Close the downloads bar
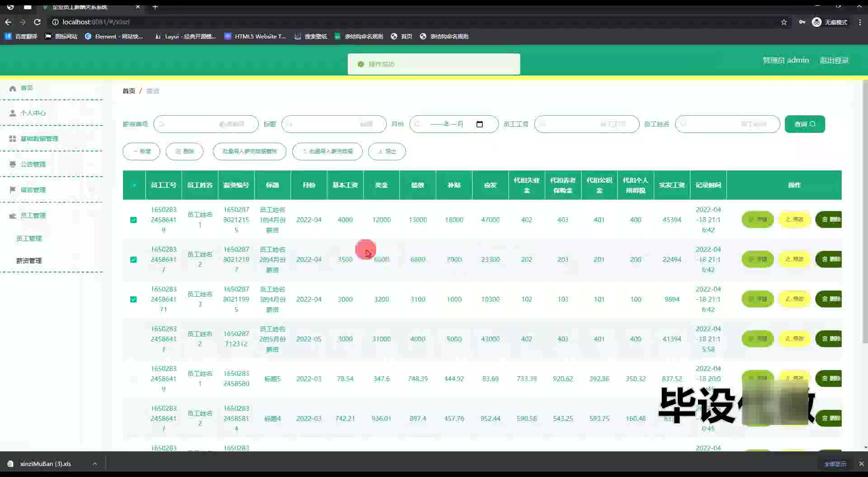 (x=861, y=464)
